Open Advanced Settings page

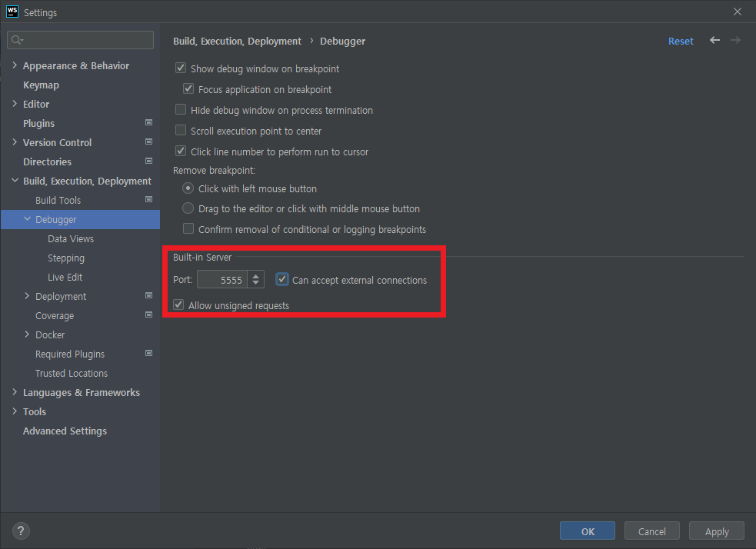click(65, 431)
